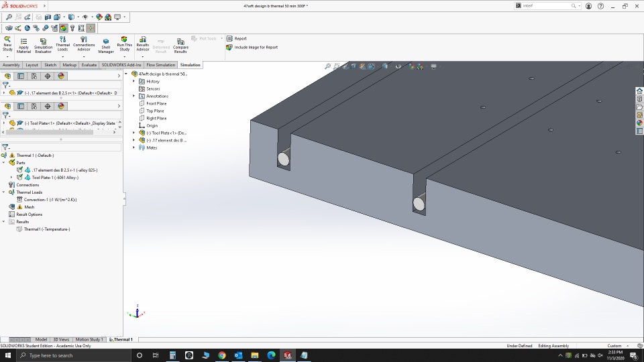Screen dimensions: 644x362
Task: Click the Zoom to Fit icon in the viewport heads-up toolbar
Action: pos(327,66)
